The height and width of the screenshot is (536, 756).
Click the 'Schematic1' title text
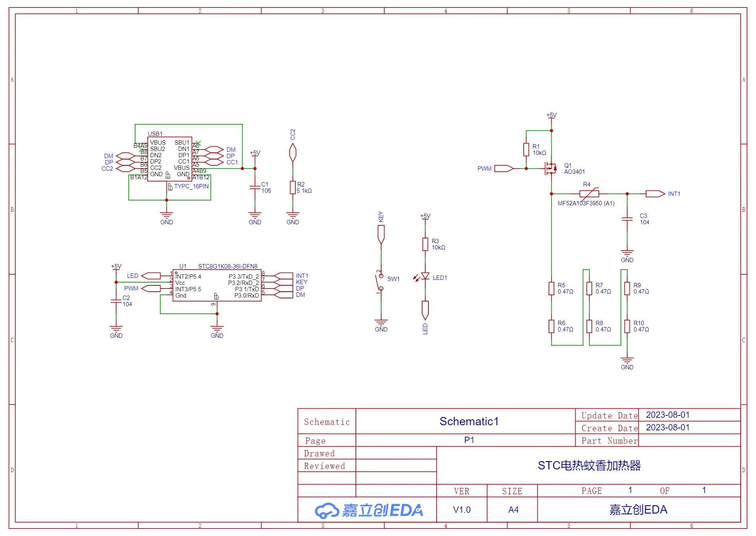(469, 421)
